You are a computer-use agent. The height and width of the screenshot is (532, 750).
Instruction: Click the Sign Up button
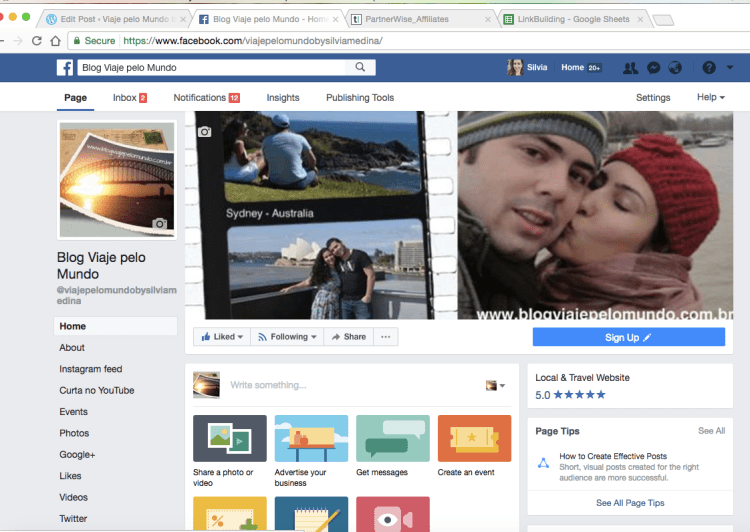[x=629, y=337]
